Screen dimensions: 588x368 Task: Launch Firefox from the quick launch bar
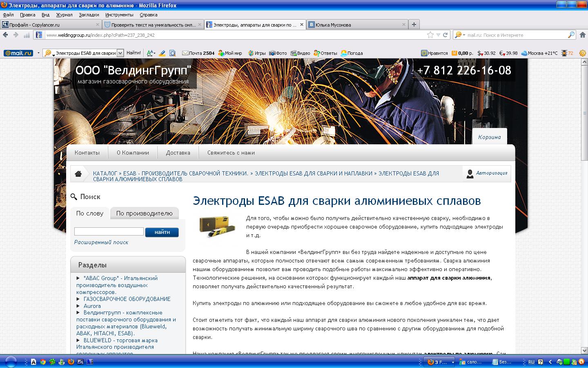(71, 362)
